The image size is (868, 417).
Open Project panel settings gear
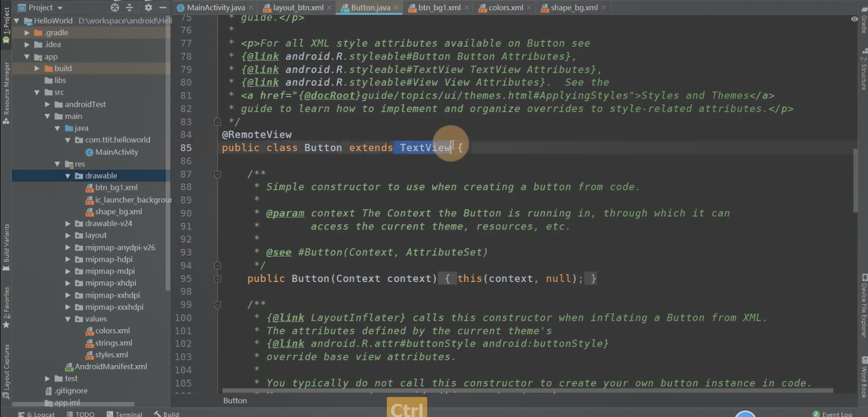pyautogui.click(x=148, y=8)
